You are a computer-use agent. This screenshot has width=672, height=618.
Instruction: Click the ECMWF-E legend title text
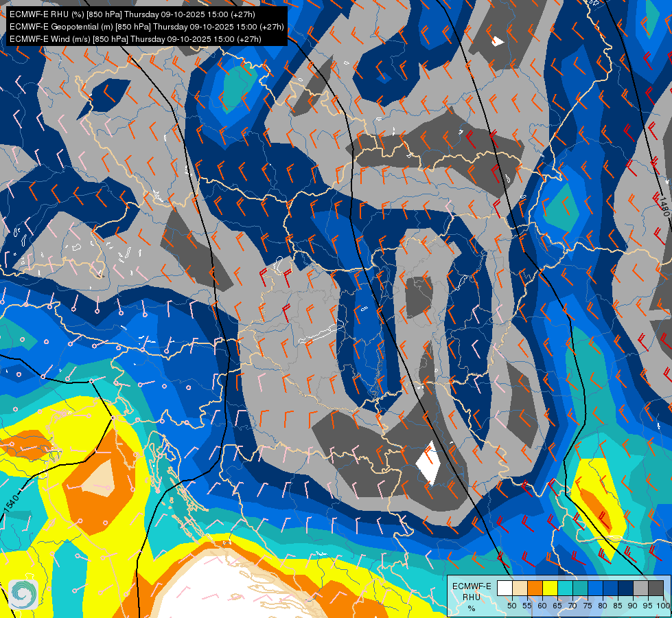pyautogui.click(x=472, y=586)
